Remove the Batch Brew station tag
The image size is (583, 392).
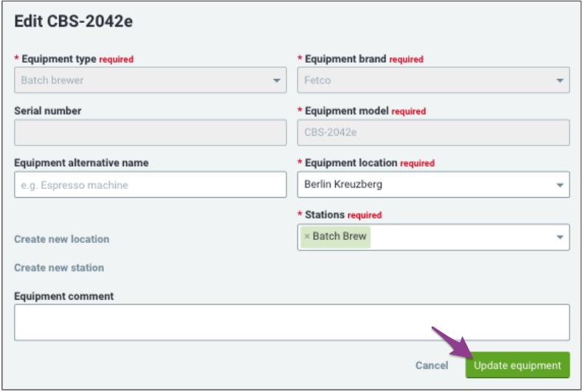[x=307, y=236]
